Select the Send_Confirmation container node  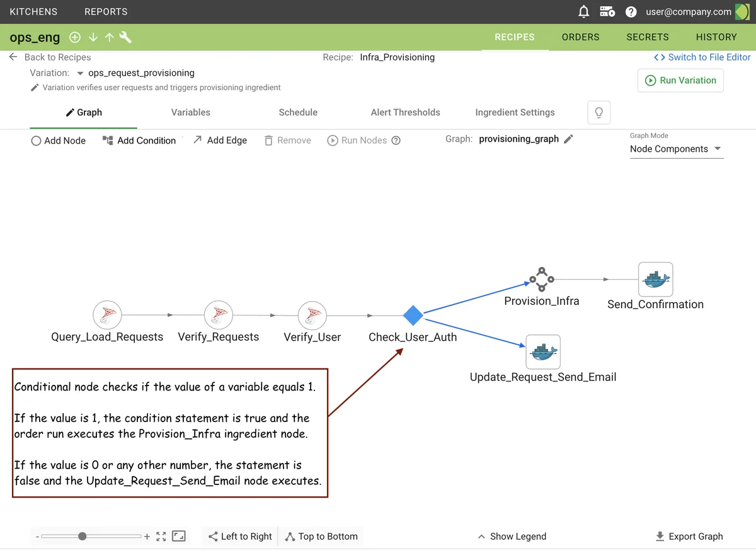coord(655,280)
